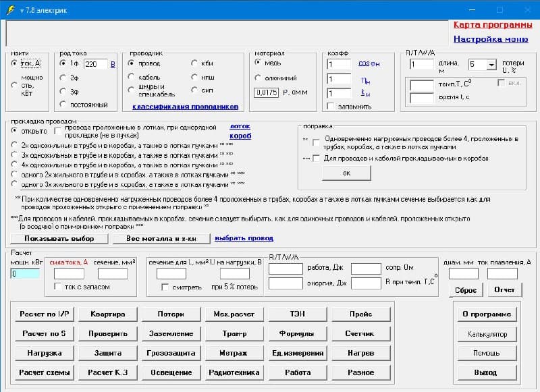Open the 'Нагрев' module

pos(361,353)
